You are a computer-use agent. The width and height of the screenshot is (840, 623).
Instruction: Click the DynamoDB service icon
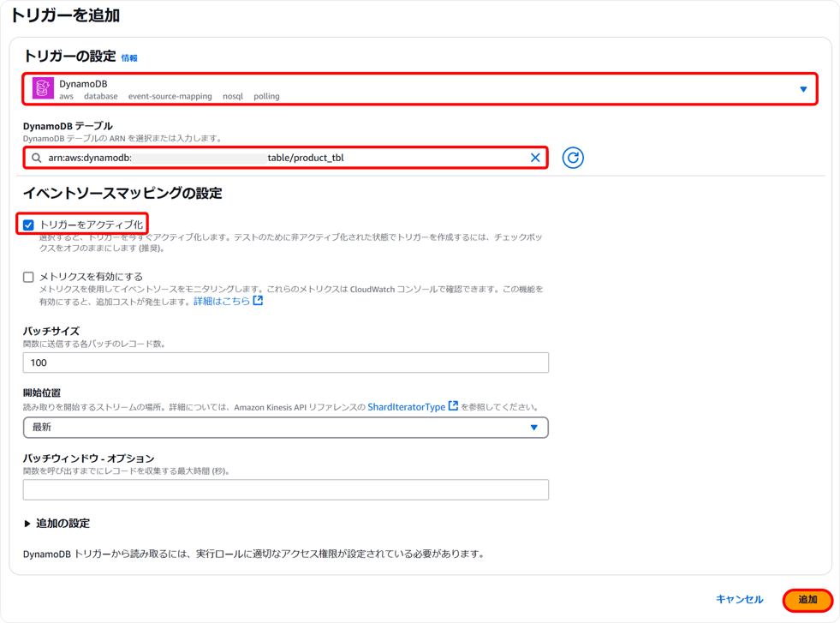tap(43, 88)
